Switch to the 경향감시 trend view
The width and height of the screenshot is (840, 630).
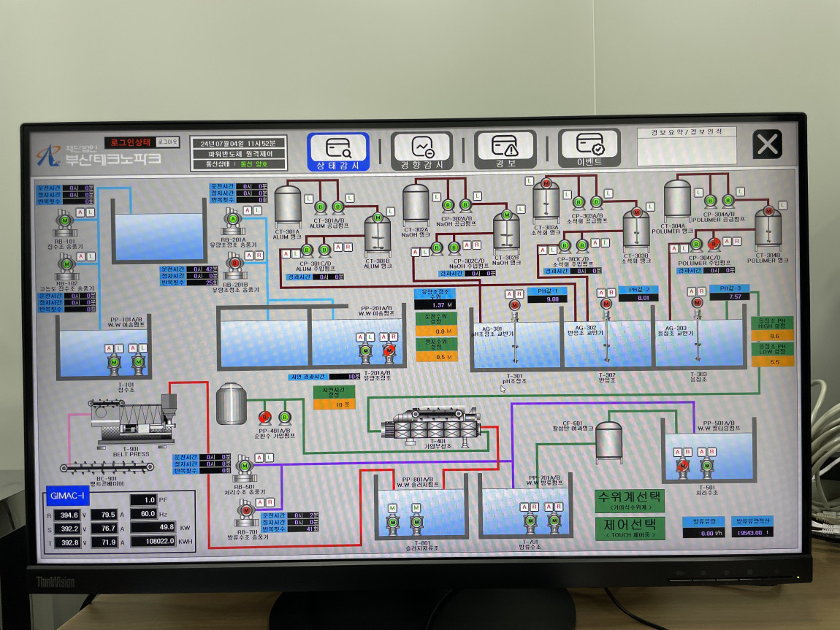pyautogui.click(x=421, y=152)
